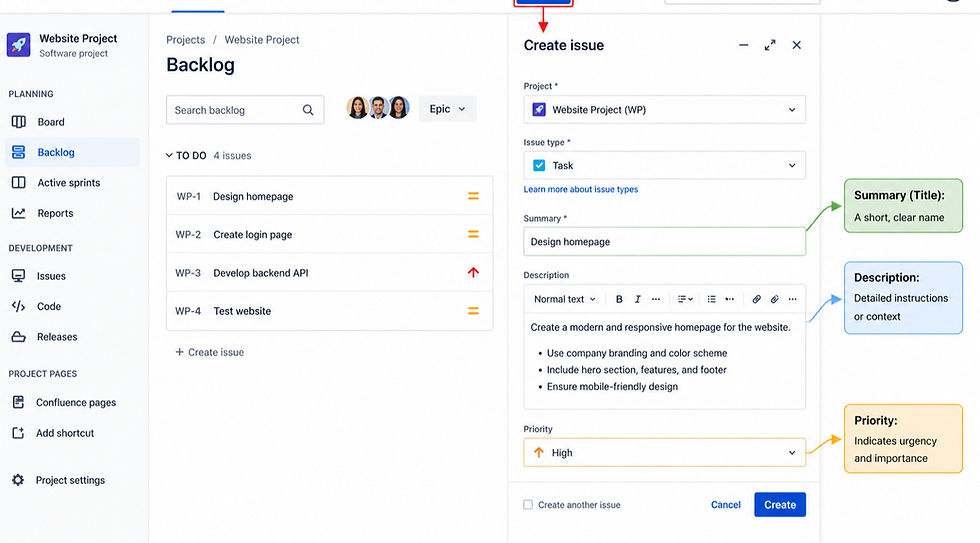This screenshot has width=980, height=543.
Task: Toggle Bold in the description toolbar
Action: click(x=619, y=299)
